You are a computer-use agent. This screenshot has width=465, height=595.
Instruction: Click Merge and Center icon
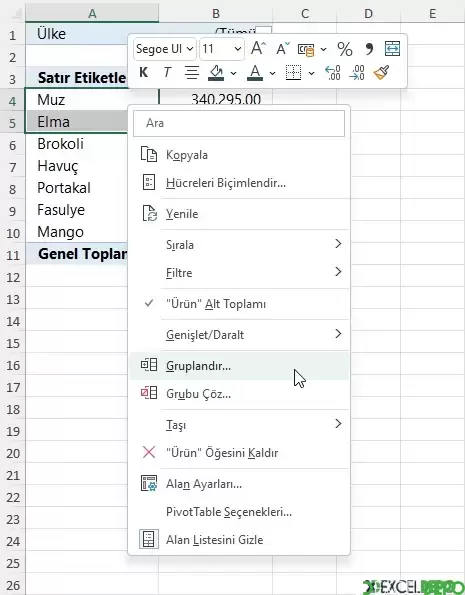(x=392, y=49)
